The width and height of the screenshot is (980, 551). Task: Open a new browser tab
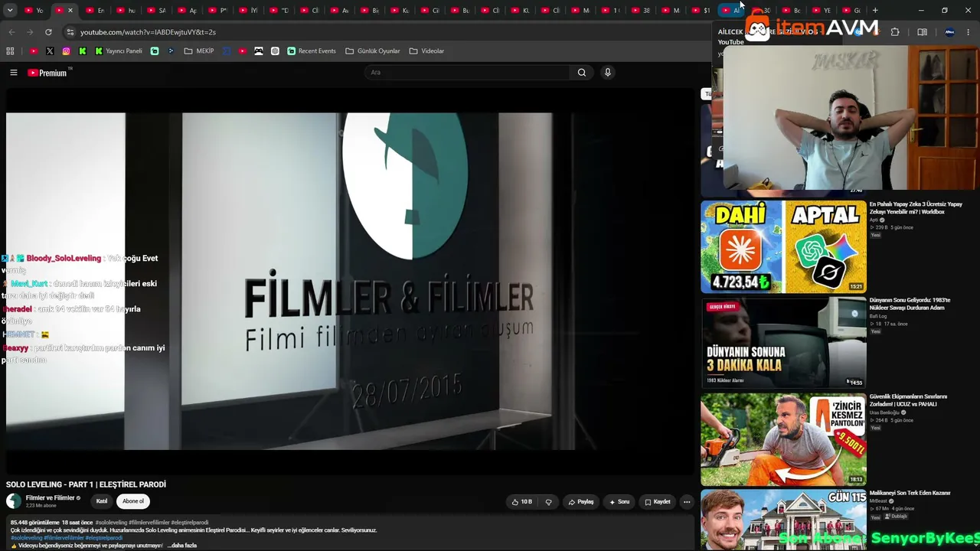coord(875,11)
